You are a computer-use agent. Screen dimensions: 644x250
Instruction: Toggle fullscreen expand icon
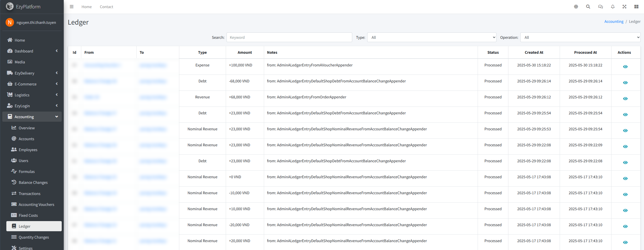tap(624, 7)
